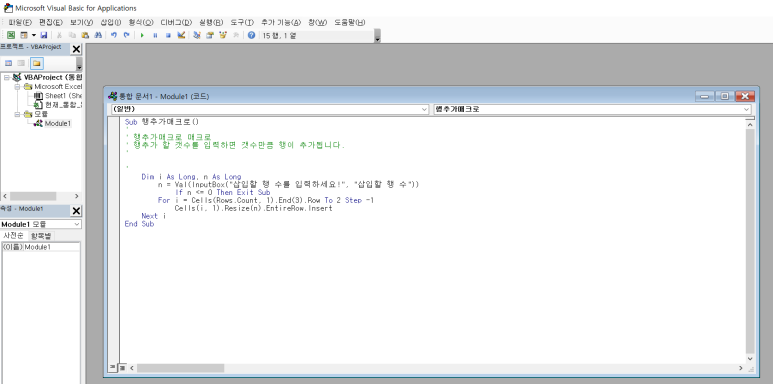
Task: Click Full Module View button at code window bottom
Action: (122, 368)
